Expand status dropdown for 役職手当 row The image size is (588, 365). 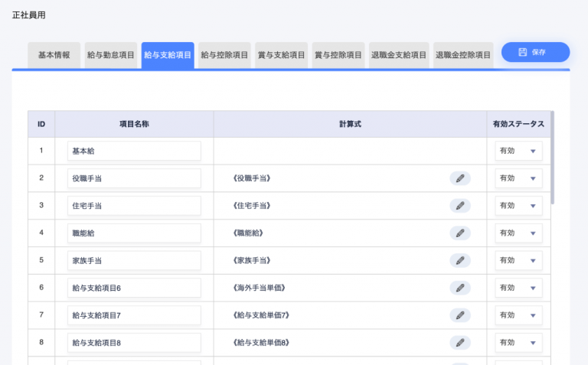pos(518,178)
